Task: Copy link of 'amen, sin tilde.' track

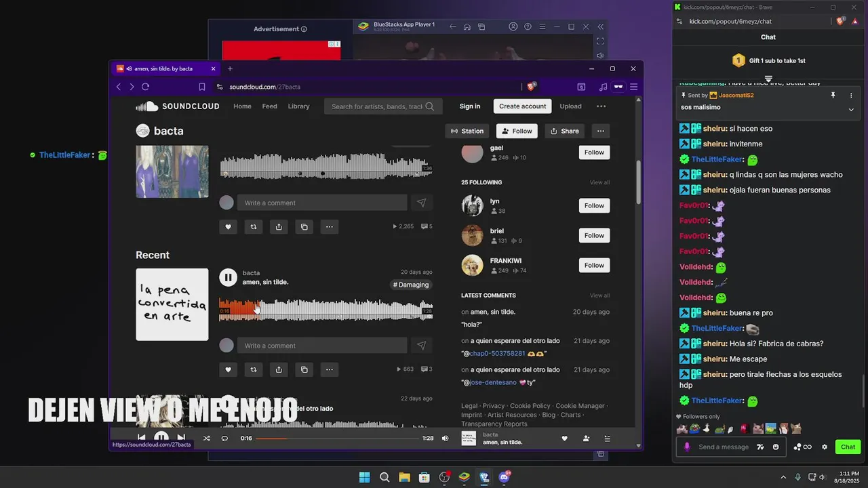Action: (304, 369)
